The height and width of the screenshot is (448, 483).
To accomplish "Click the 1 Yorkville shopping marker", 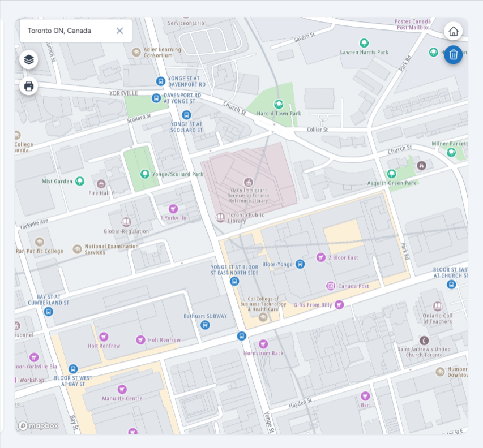I will [x=173, y=209].
